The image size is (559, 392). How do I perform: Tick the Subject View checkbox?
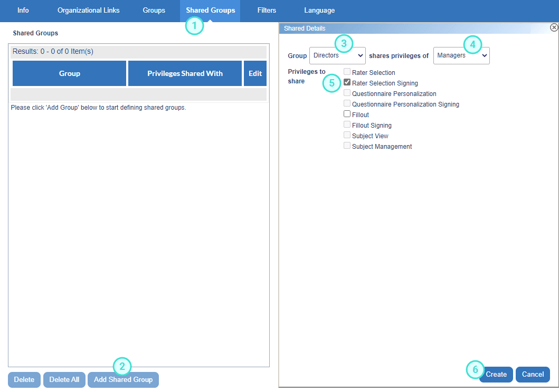pos(347,135)
